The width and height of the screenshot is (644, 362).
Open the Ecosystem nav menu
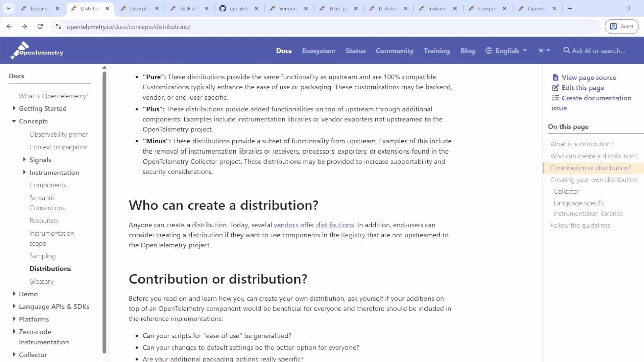[x=318, y=51]
